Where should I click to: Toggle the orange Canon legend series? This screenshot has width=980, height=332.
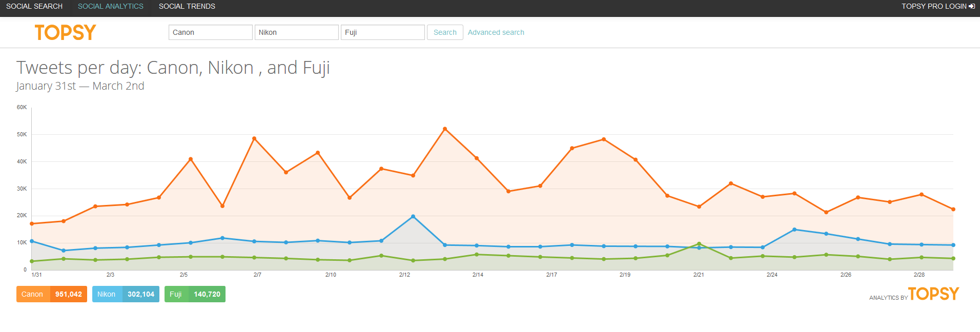pos(52,294)
